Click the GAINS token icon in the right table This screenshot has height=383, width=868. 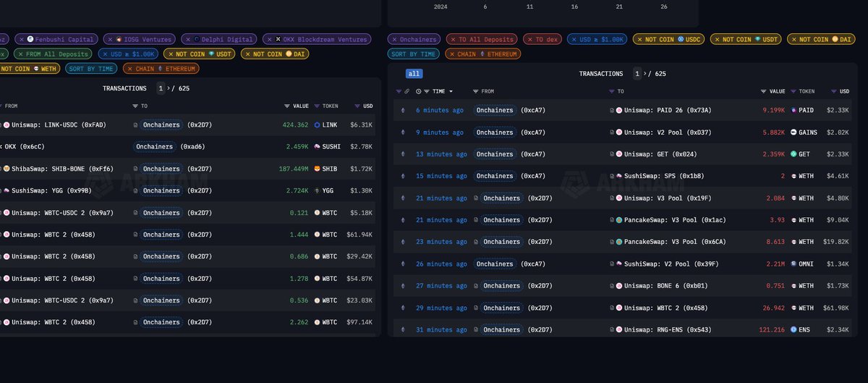(x=793, y=132)
